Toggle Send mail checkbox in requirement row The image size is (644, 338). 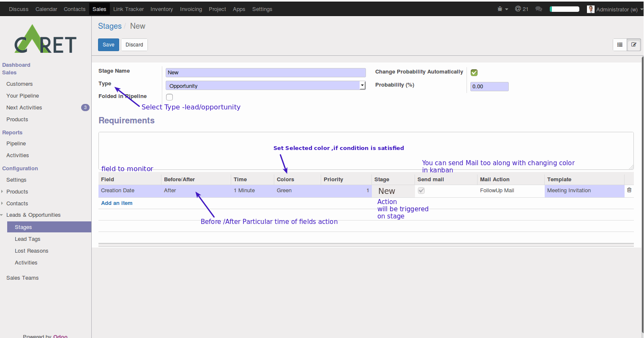tap(421, 191)
